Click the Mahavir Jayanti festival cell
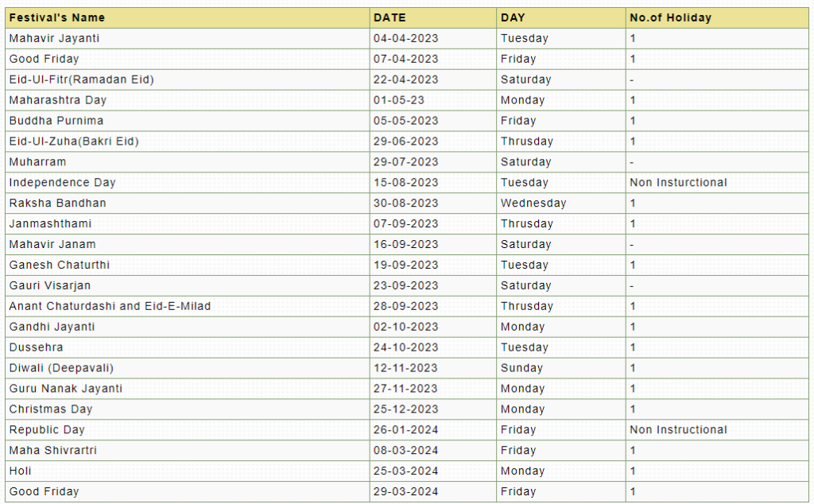814x504 pixels. (x=54, y=38)
